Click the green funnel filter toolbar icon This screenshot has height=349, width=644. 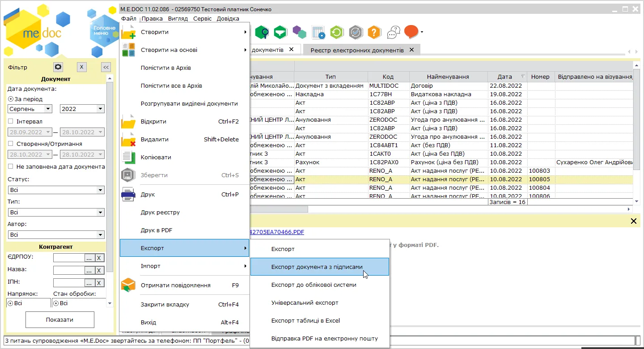click(x=280, y=32)
